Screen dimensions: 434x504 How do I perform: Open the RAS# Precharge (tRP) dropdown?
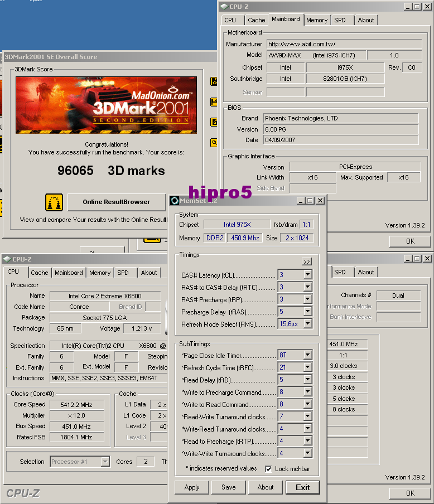(307, 299)
